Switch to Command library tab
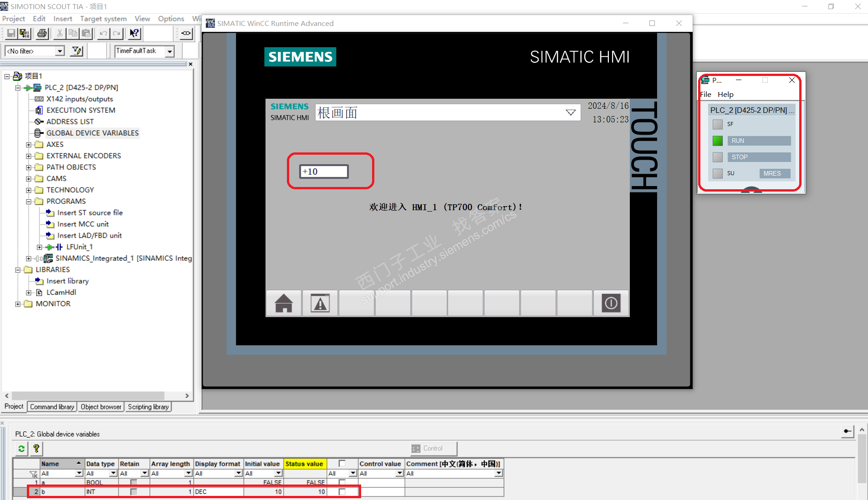This screenshot has height=500, width=868. (52, 407)
